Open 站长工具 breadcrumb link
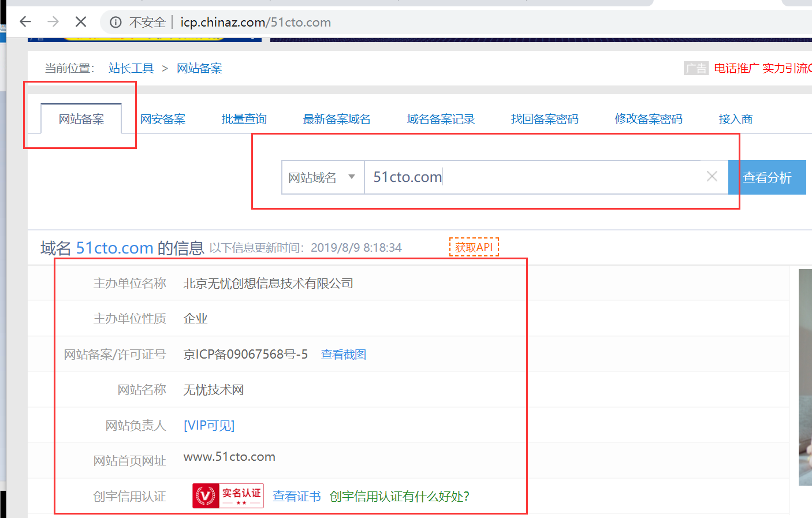The height and width of the screenshot is (518, 812). [131, 68]
